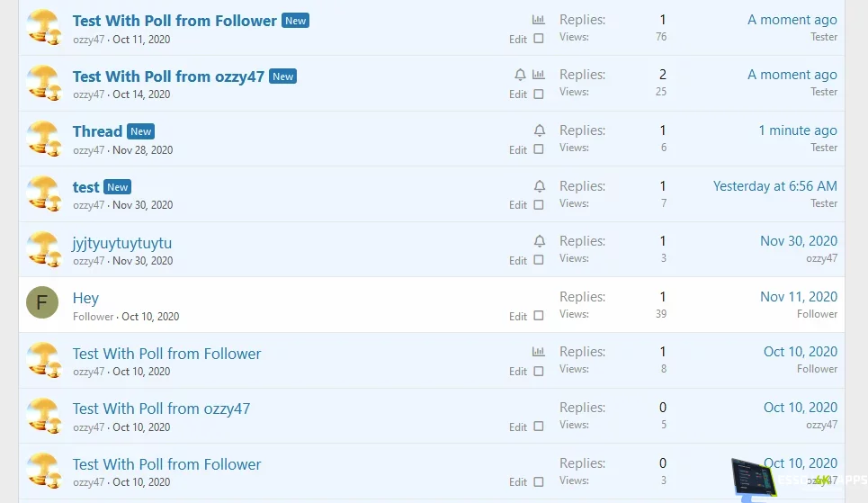Open Follower's profile link under 'Hey'
This screenshot has width=868, height=503.
94,316
